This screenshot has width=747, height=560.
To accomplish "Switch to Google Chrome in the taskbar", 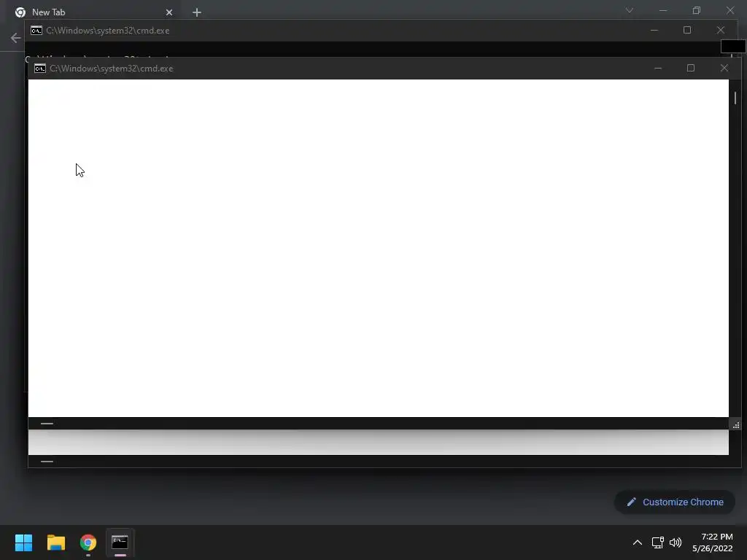I will [88, 542].
